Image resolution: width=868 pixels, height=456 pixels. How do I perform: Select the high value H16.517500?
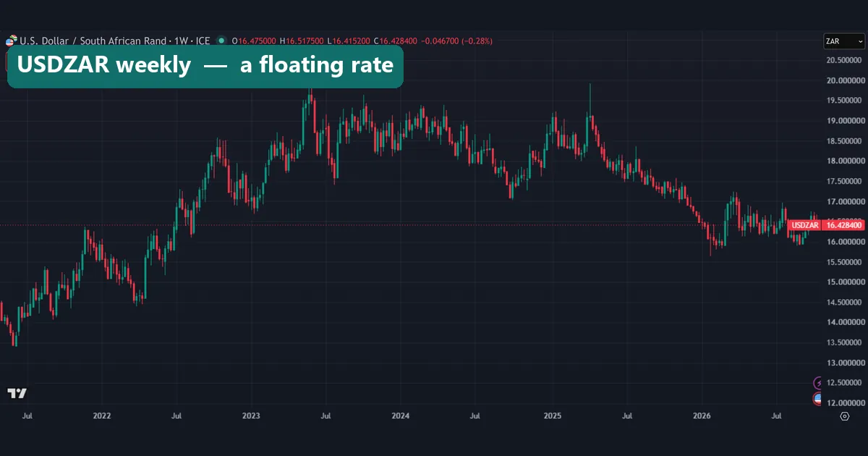tap(302, 41)
